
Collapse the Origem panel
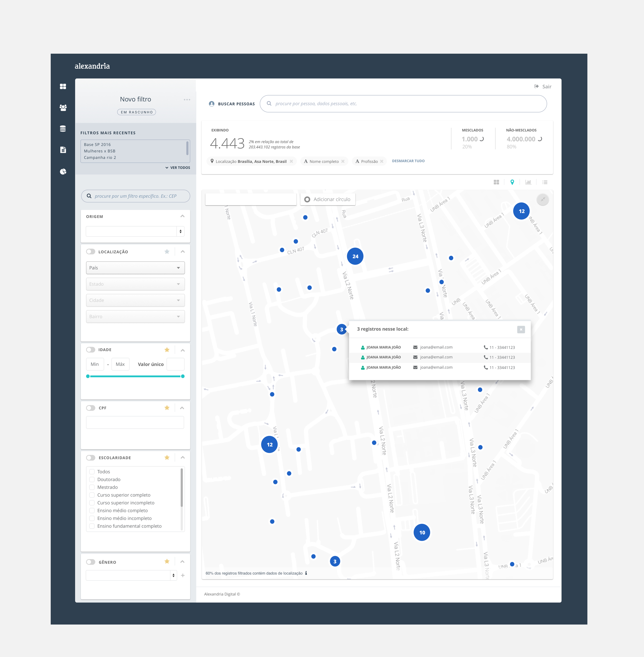coord(183,216)
